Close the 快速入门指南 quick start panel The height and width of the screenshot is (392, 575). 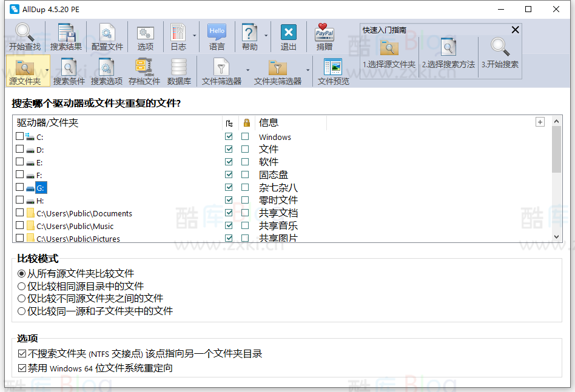[x=515, y=29]
